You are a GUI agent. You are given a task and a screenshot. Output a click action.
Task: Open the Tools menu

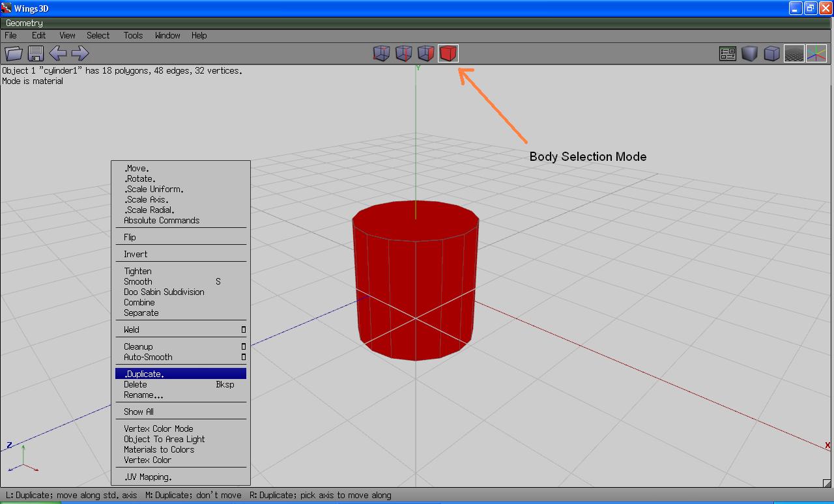[x=133, y=35]
